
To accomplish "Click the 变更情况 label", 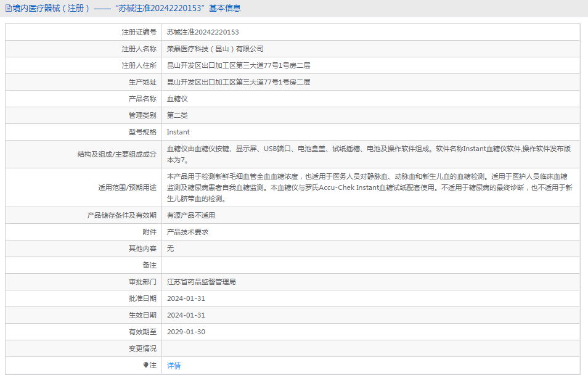I will 142,349.
